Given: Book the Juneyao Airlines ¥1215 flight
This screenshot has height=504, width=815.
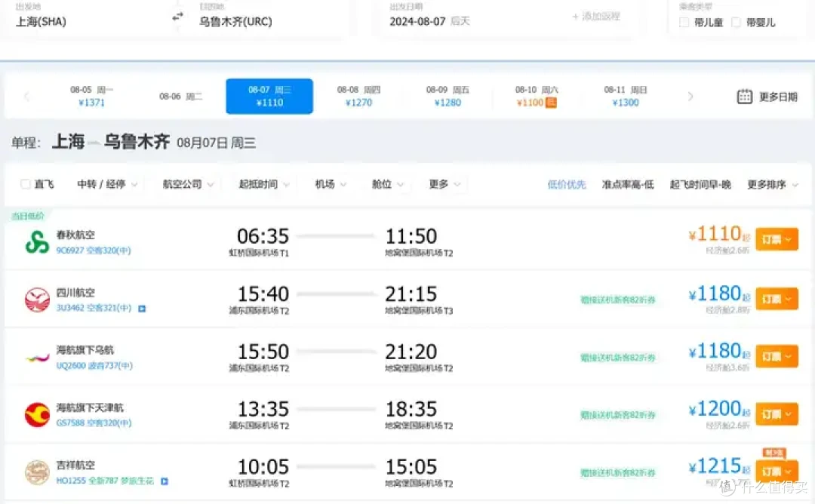Looking at the screenshot, I should 777,472.
